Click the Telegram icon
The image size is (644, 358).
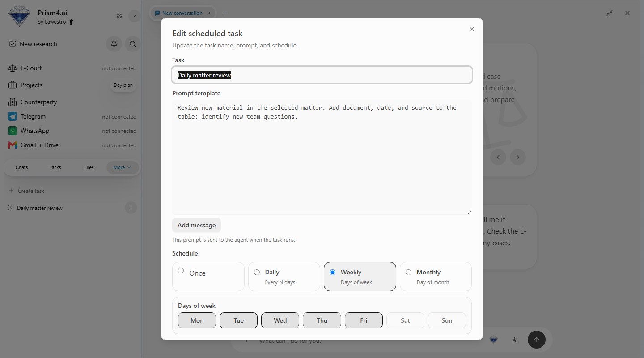tap(13, 116)
